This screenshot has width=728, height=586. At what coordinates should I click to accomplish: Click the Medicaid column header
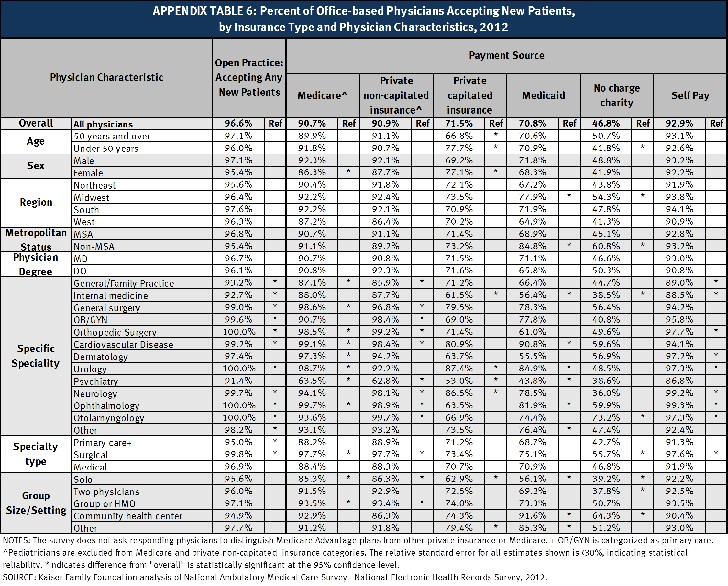pyautogui.click(x=543, y=95)
